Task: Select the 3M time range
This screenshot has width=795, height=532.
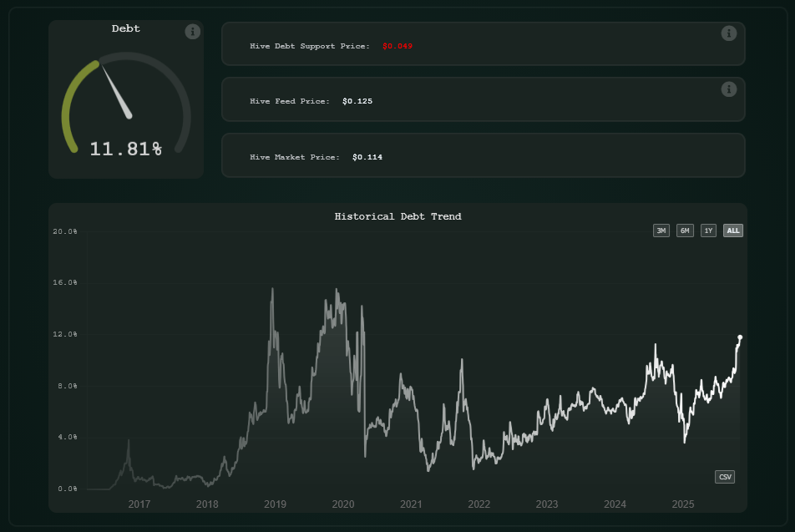Action: point(661,231)
